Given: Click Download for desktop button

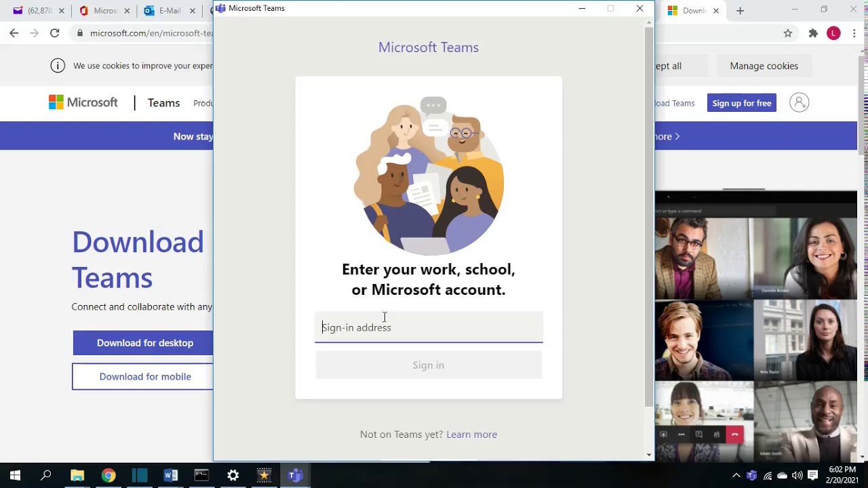Looking at the screenshot, I should pyautogui.click(x=143, y=343).
